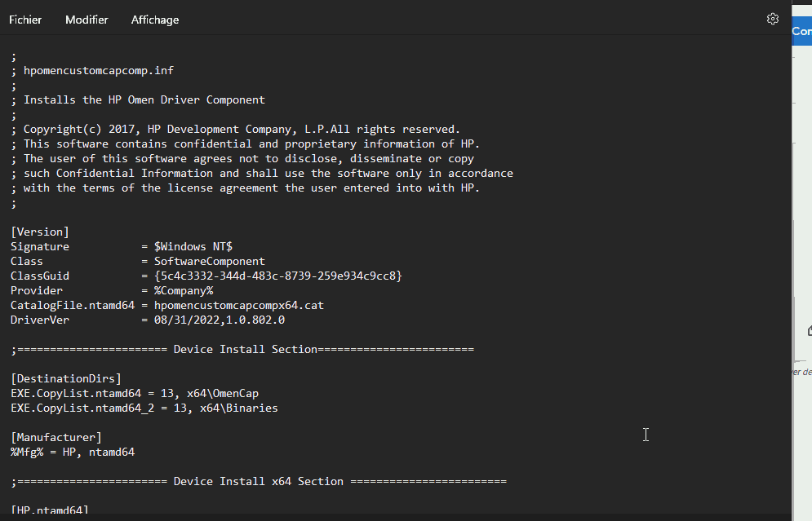Click the small icon in the background window
The width and height of the screenshot is (812, 521).
point(809,330)
